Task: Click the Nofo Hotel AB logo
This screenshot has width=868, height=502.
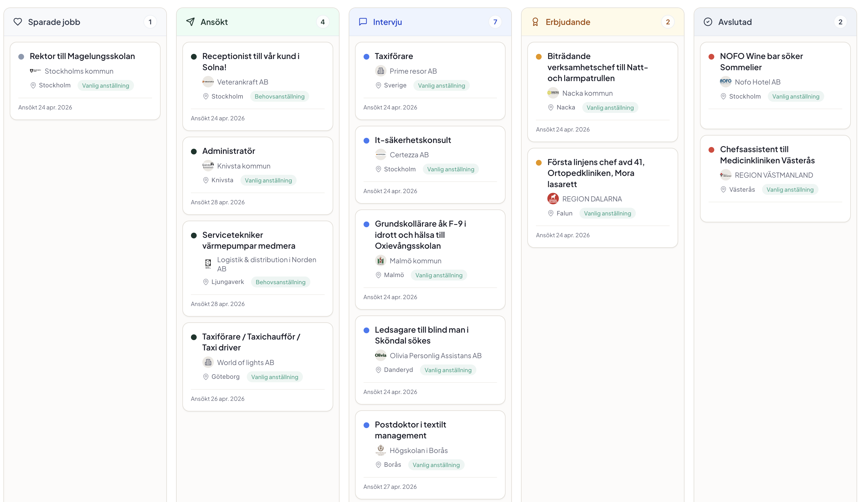Action: coord(726,82)
